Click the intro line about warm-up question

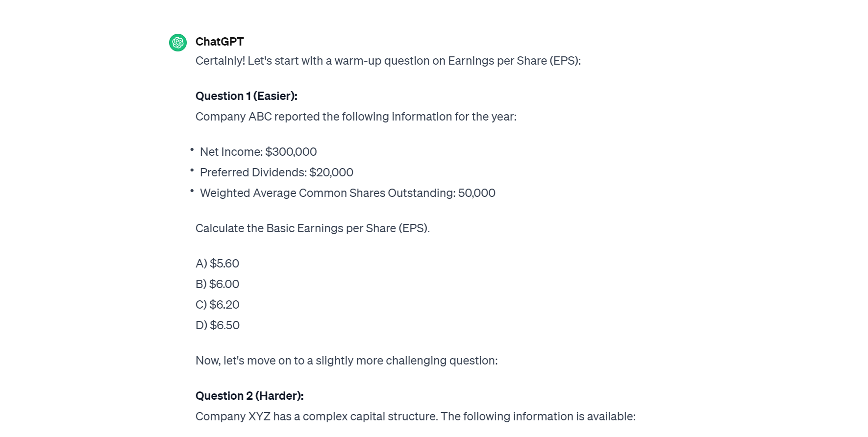pos(388,61)
